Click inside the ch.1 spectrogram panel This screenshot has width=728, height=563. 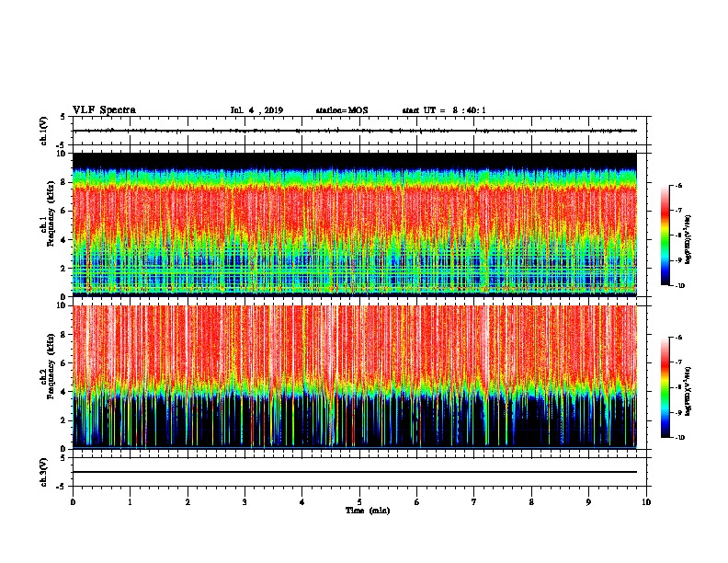point(355,224)
